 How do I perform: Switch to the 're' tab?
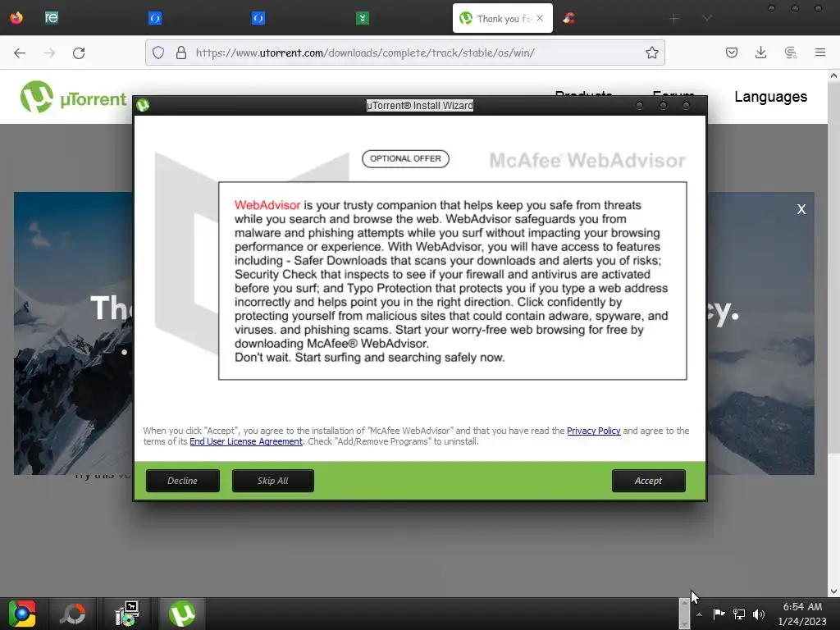pyautogui.click(x=52, y=18)
